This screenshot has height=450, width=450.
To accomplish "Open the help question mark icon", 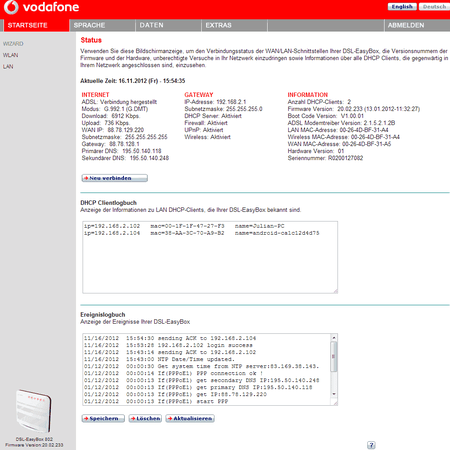I will (371, 445).
